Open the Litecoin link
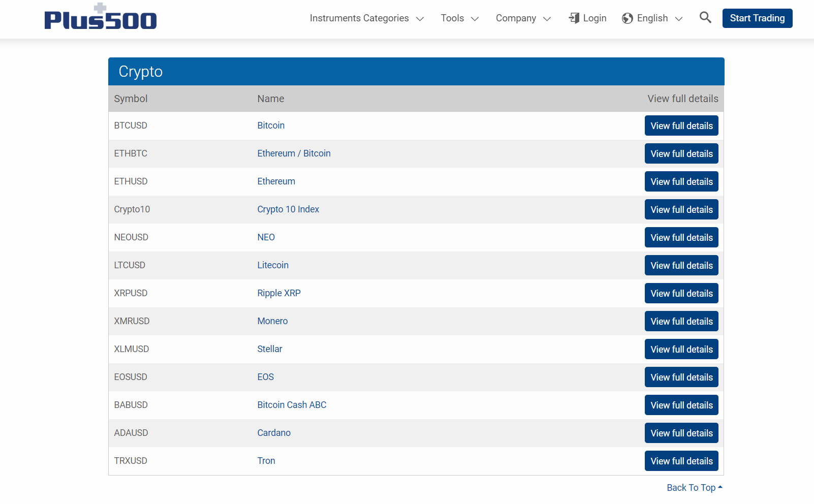This screenshot has width=814, height=504. (x=273, y=265)
